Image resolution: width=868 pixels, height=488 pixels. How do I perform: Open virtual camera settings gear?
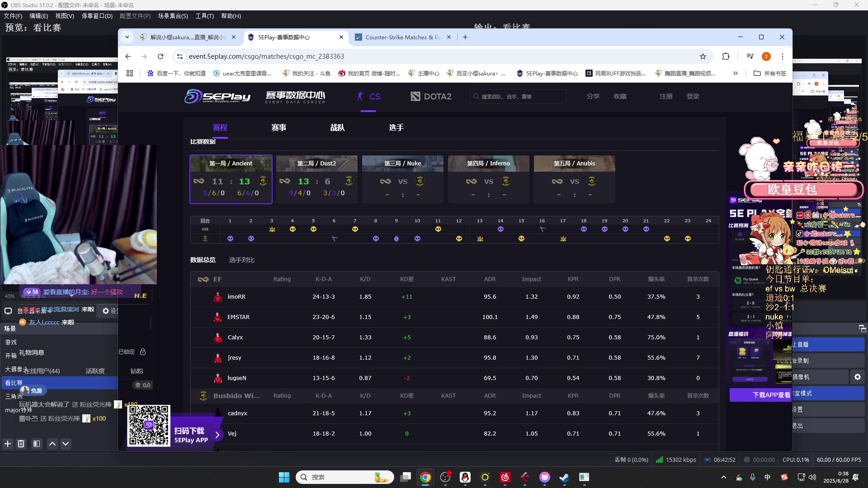point(858,377)
